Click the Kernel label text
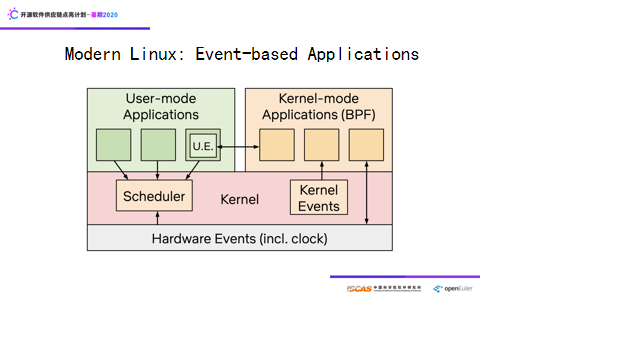The image size is (640, 360). 240,200
